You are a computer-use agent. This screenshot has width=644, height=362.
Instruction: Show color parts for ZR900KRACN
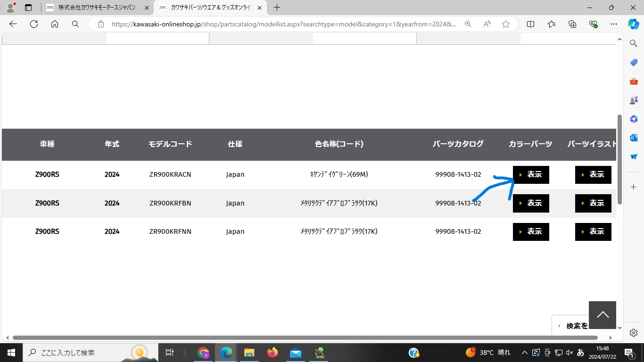531,175
